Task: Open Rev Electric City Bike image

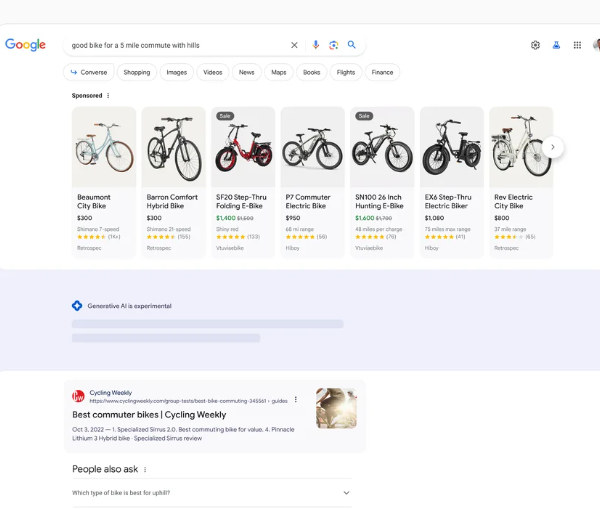Action: [521, 147]
